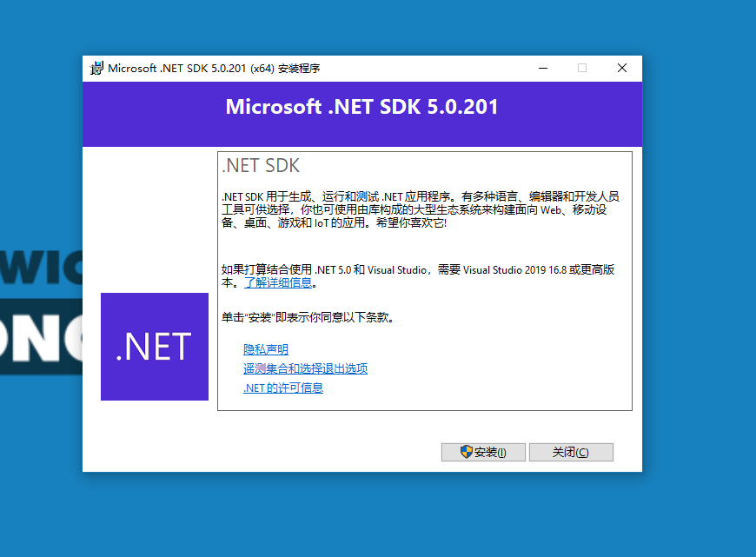Open the 遥测集合和选择退出选项 link
Image resolution: width=756 pixels, height=557 pixels.
click(x=305, y=368)
